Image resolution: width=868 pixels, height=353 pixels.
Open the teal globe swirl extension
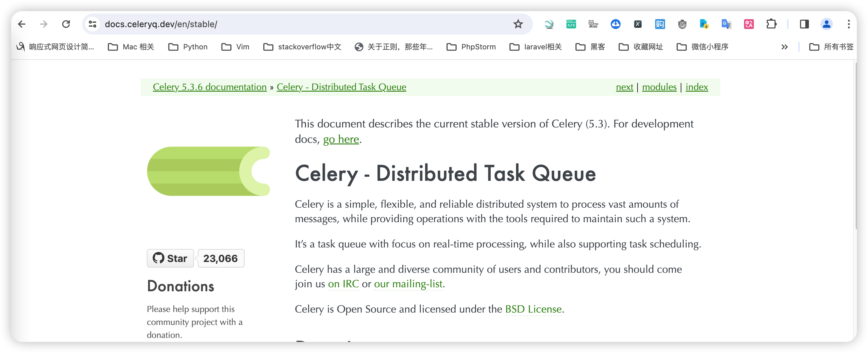(x=549, y=24)
